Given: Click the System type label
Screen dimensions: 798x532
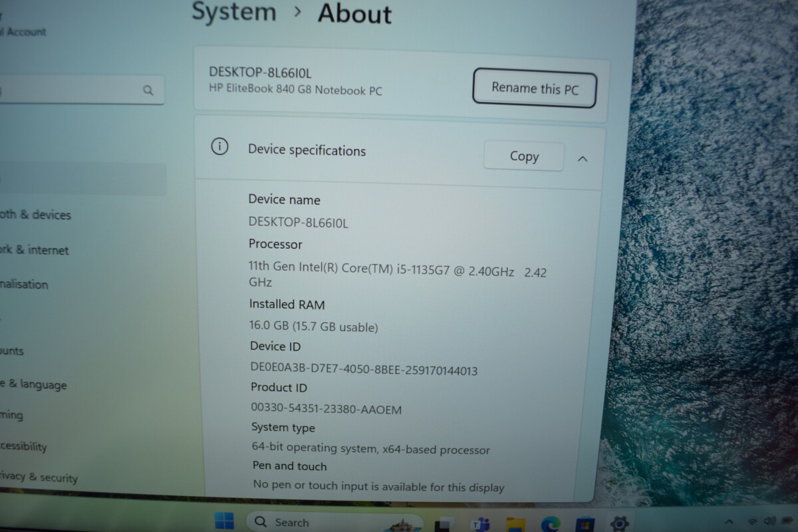Looking at the screenshot, I should tap(283, 428).
